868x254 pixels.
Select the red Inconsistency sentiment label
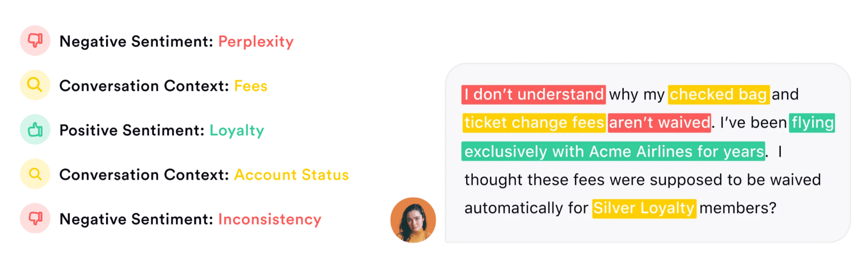(x=269, y=219)
